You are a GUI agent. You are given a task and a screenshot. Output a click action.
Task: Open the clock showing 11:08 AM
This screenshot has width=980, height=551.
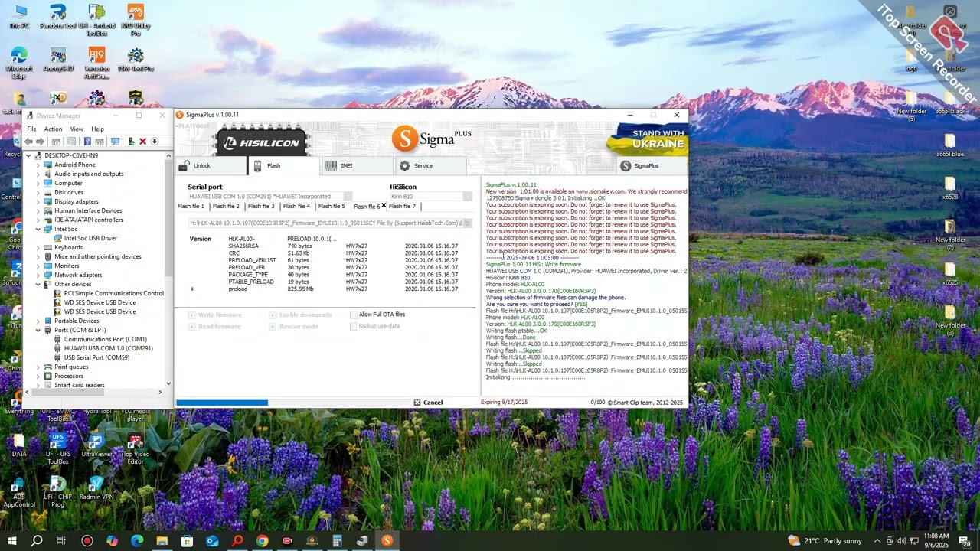tap(936, 541)
